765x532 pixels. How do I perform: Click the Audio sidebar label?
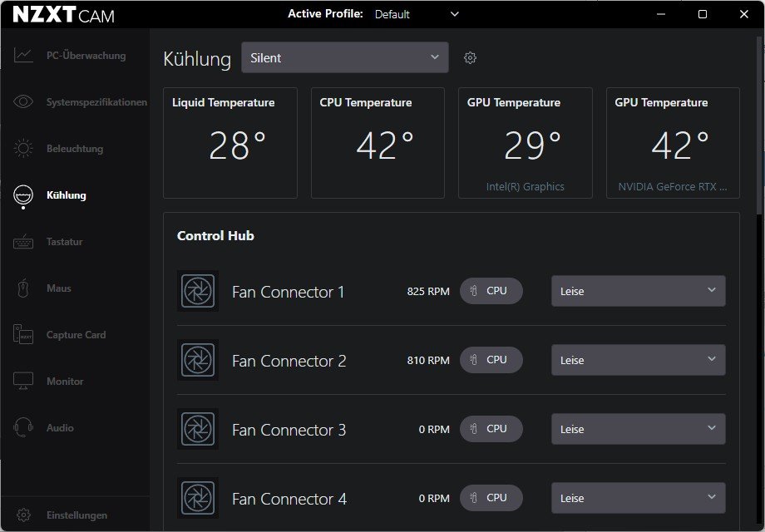click(x=60, y=427)
